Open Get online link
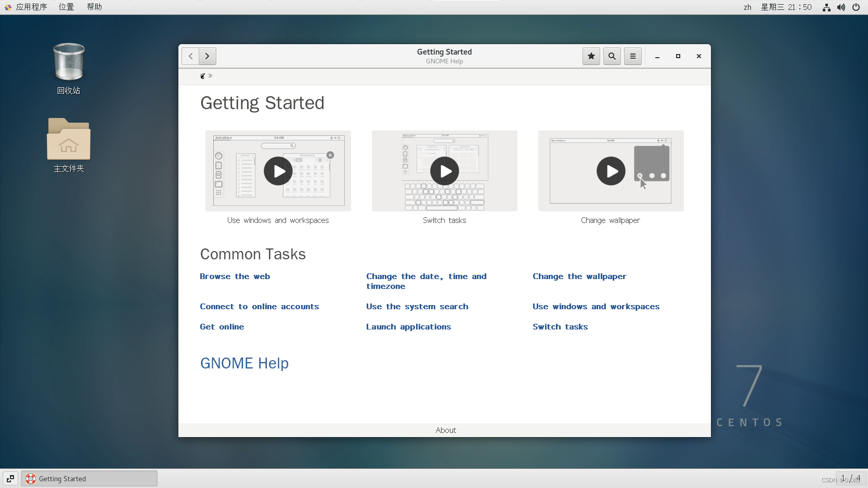This screenshot has width=868, height=488. pyautogui.click(x=222, y=327)
